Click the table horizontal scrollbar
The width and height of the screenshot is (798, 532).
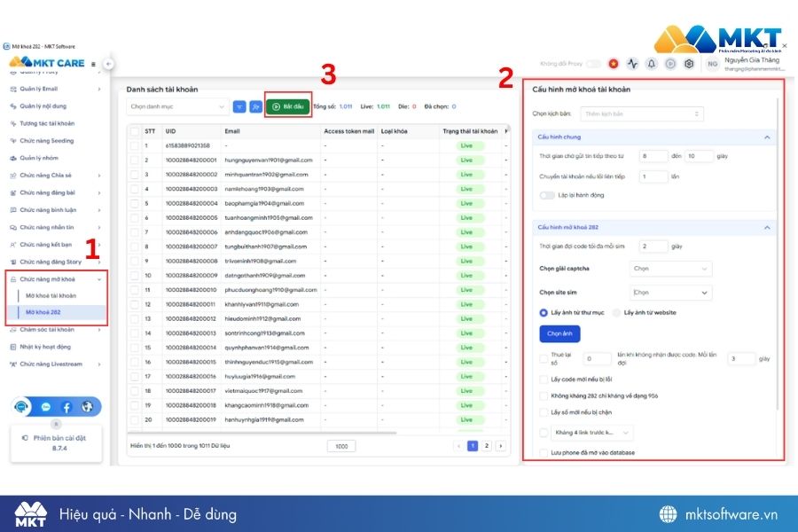262,433
